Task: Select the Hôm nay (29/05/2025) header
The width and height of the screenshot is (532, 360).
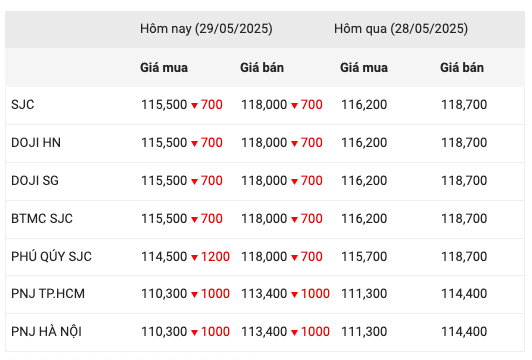Action: click(206, 29)
